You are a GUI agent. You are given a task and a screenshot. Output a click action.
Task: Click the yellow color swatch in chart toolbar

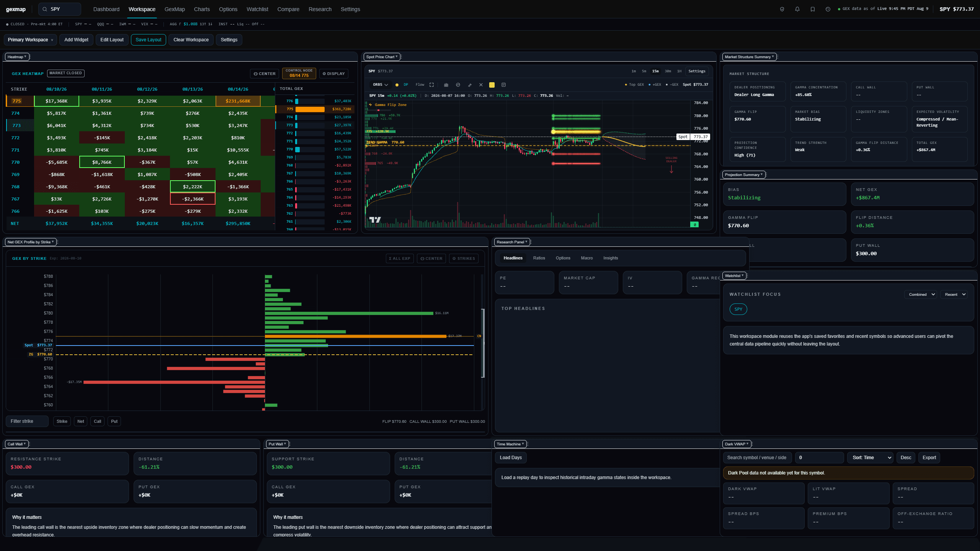click(x=492, y=85)
